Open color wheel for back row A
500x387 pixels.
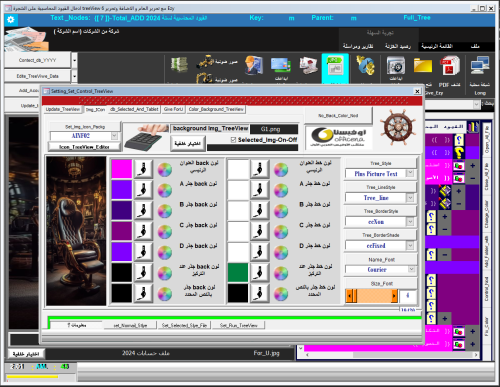164,190
